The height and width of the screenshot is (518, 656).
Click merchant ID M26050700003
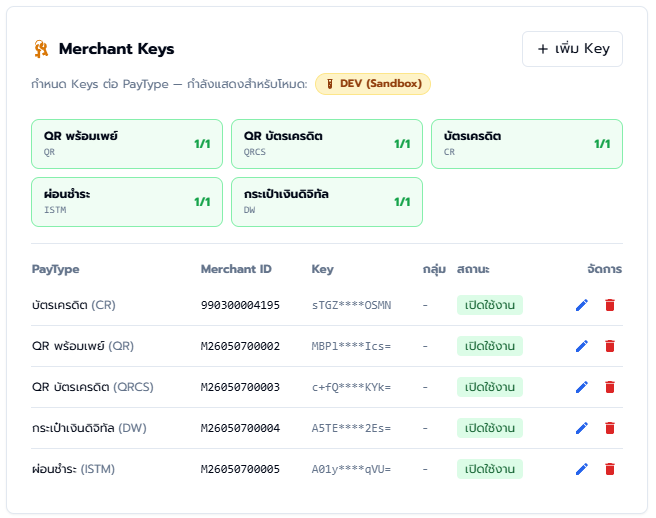tap(240, 387)
